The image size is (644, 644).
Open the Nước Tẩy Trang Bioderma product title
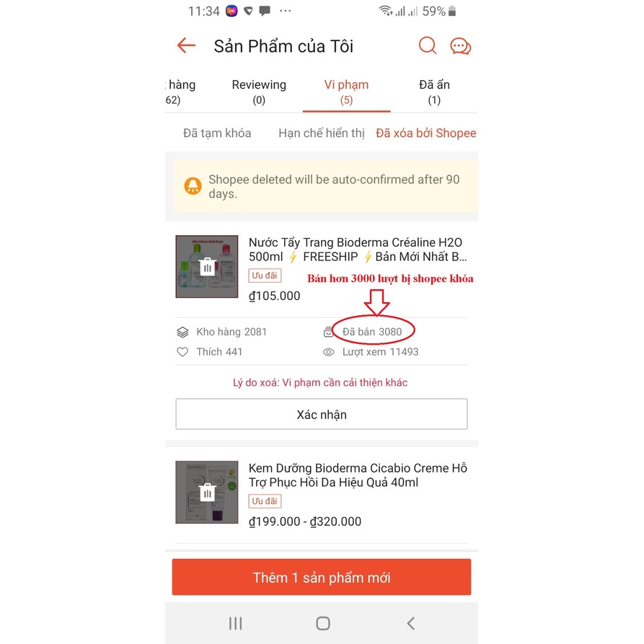358,250
